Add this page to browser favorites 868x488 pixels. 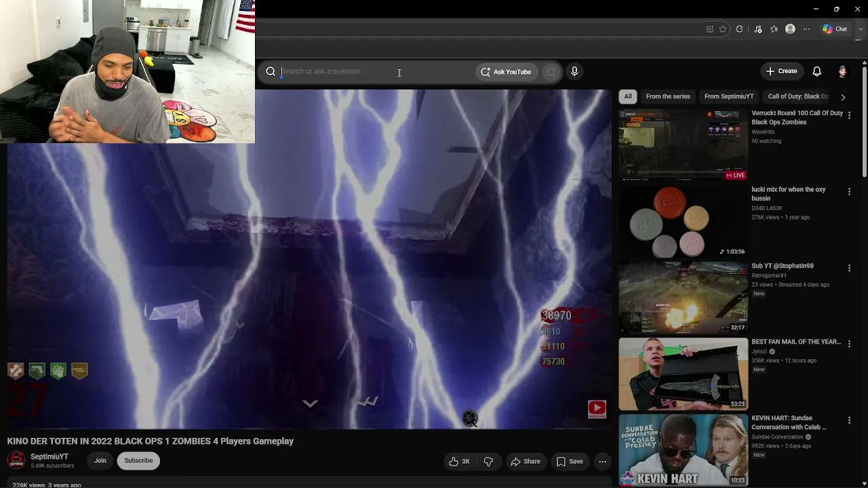[723, 29]
